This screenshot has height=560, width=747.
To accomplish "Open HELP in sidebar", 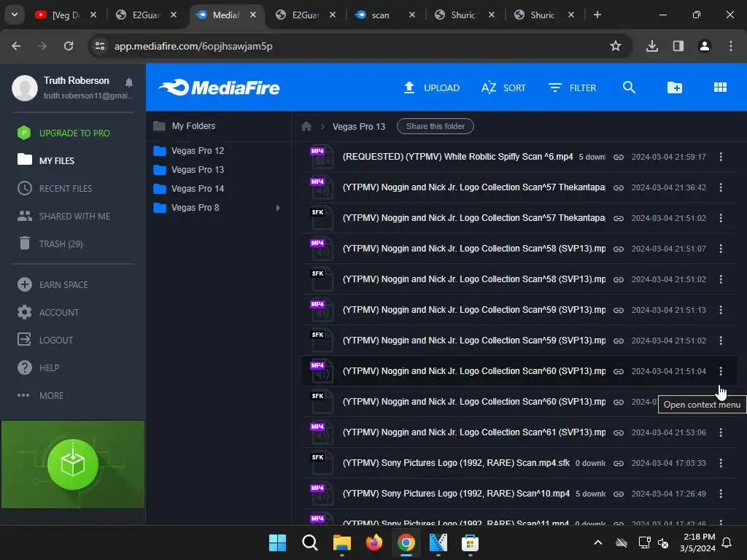I will 38,367.
